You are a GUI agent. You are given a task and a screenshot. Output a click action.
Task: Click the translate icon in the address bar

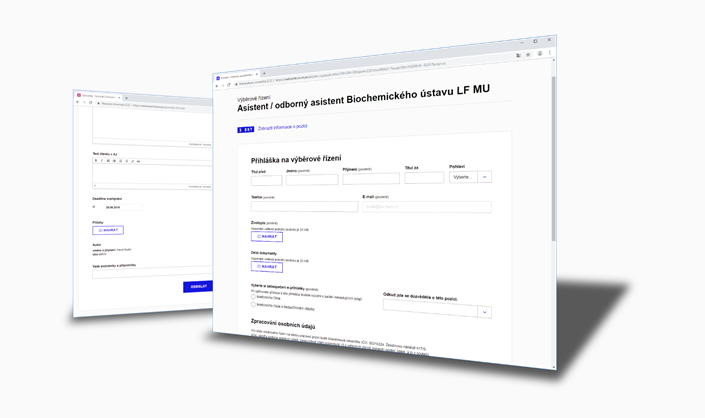point(518,56)
